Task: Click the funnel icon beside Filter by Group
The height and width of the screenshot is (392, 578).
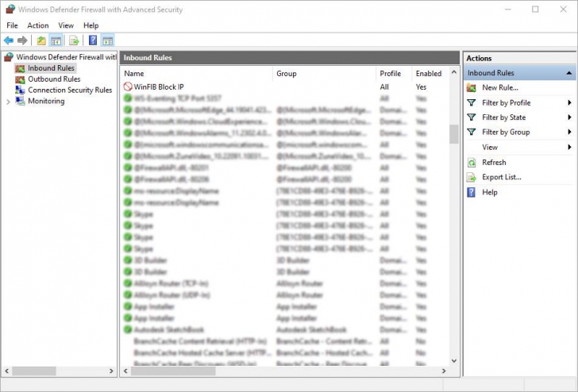Action: pos(472,132)
